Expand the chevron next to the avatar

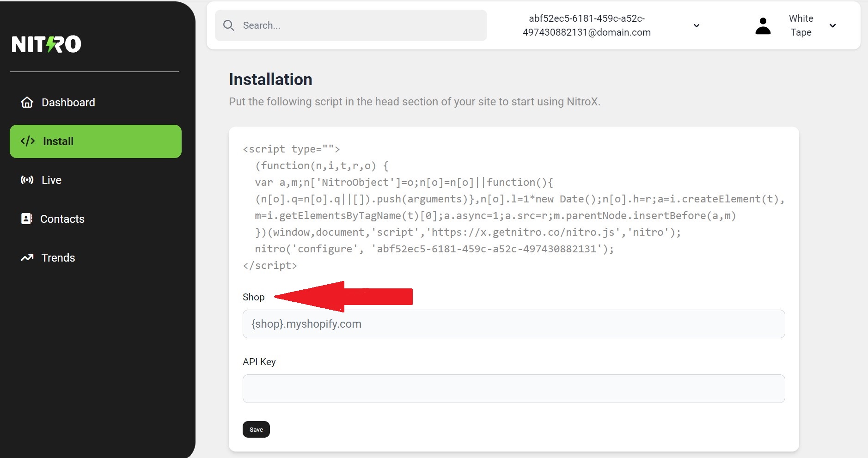point(832,26)
